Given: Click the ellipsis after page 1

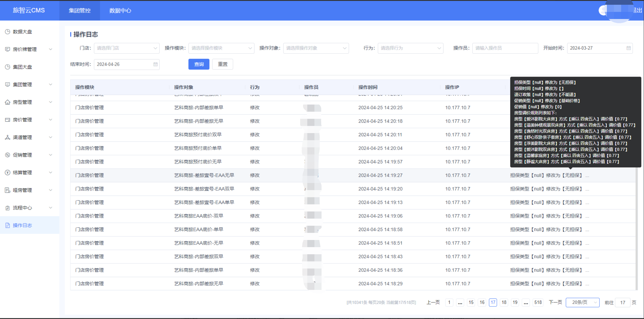Looking at the screenshot, I should [460, 302].
